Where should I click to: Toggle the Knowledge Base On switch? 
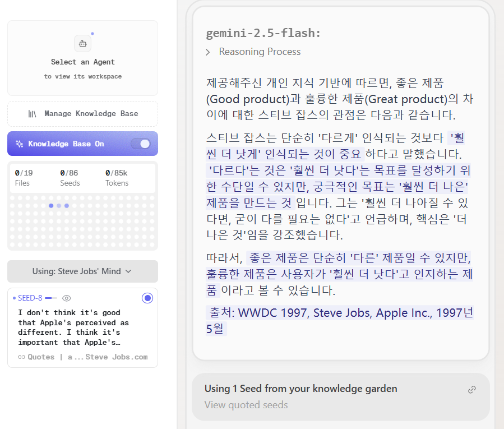pos(141,144)
